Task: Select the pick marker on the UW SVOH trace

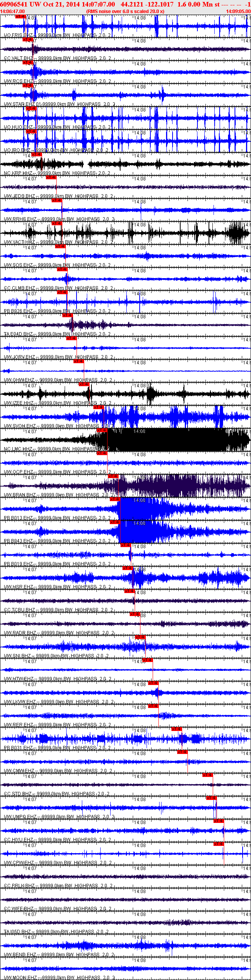Action: 99,407
